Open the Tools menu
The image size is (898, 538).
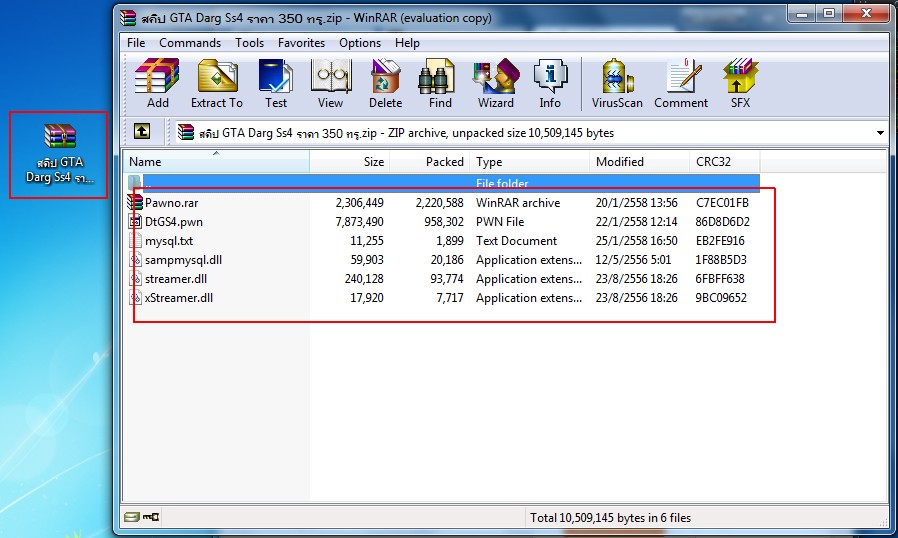[x=249, y=43]
